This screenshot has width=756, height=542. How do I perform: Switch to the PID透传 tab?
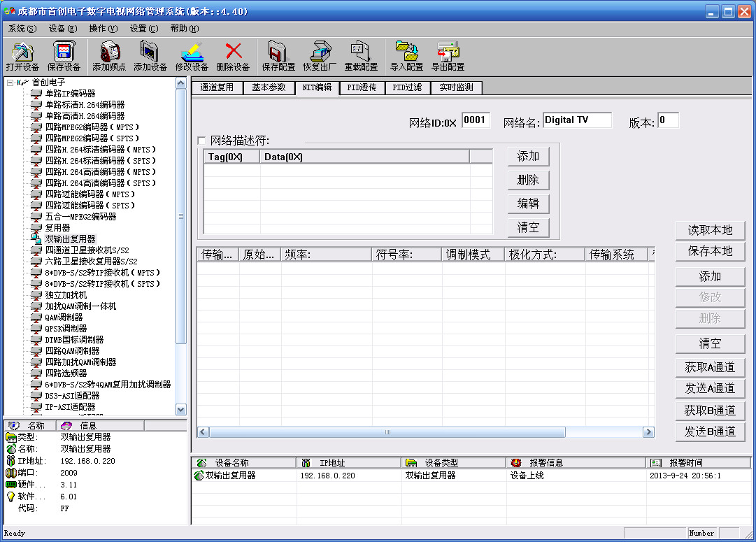(x=362, y=87)
